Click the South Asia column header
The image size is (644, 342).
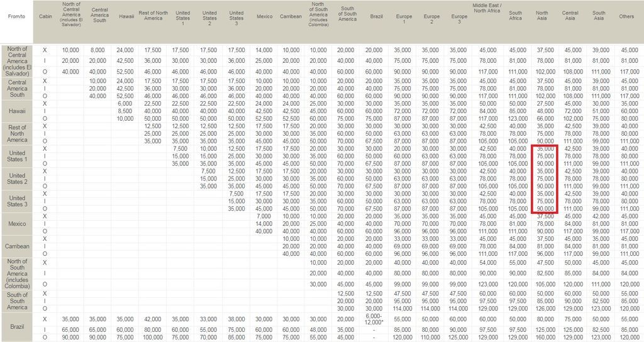(599, 16)
